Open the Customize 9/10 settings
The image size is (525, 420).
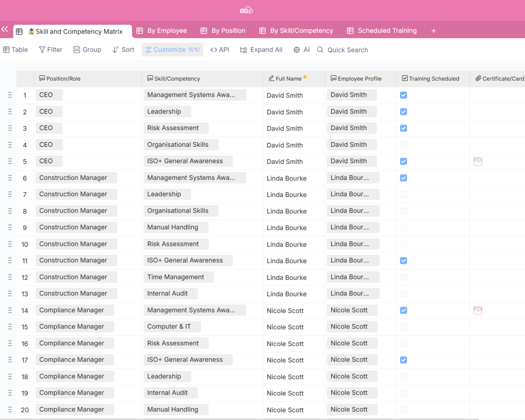(x=172, y=50)
